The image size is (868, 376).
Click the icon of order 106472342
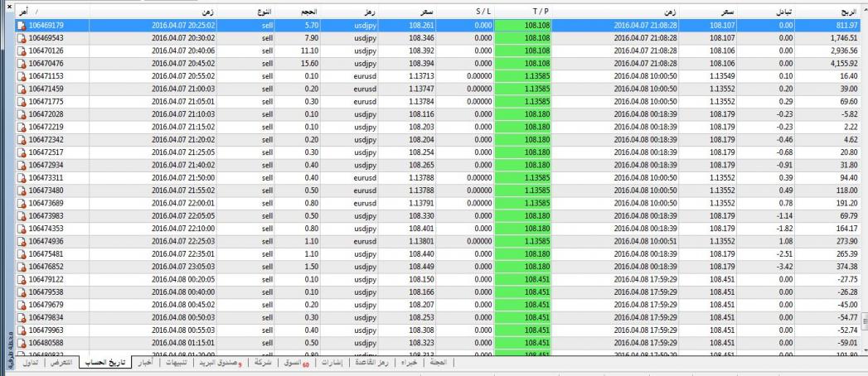click(22, 140)
